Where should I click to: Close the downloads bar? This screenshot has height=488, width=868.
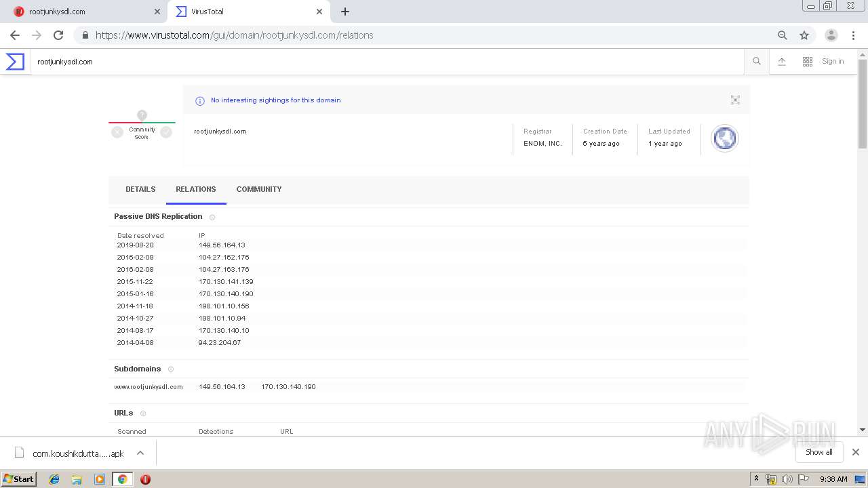[x=856, y=452]
